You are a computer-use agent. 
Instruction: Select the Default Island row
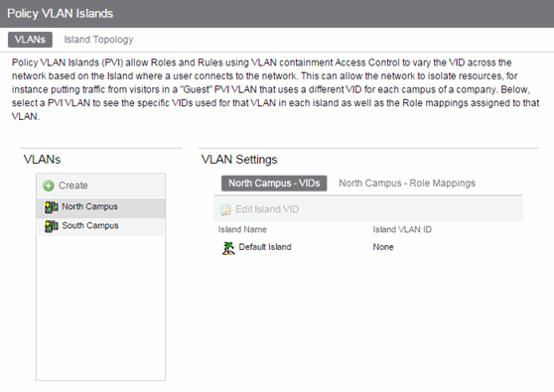(x=368, y=247)
